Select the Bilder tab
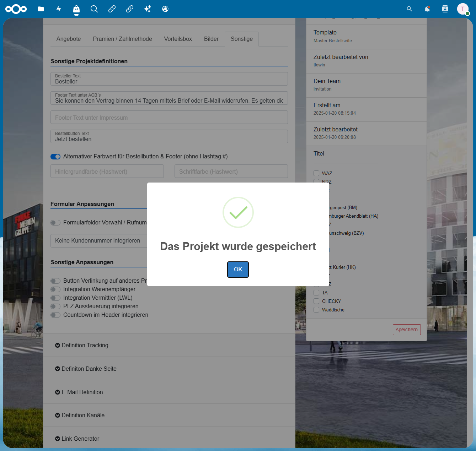The width and height of the screenshot is (476, 451). [x=211, y=39]
